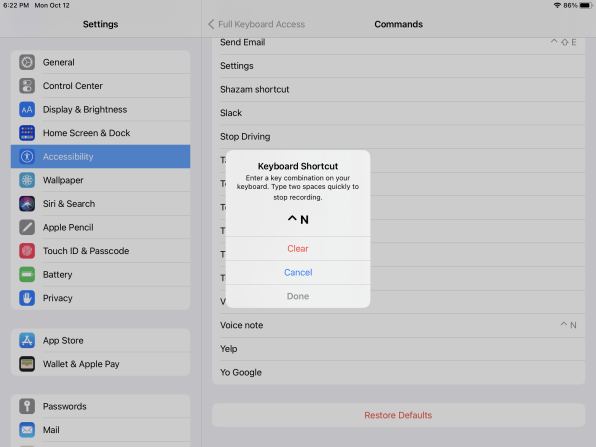Select the Control Center icon
The width and height of the screenshot is (596, 447).
(x=27, y=86)
